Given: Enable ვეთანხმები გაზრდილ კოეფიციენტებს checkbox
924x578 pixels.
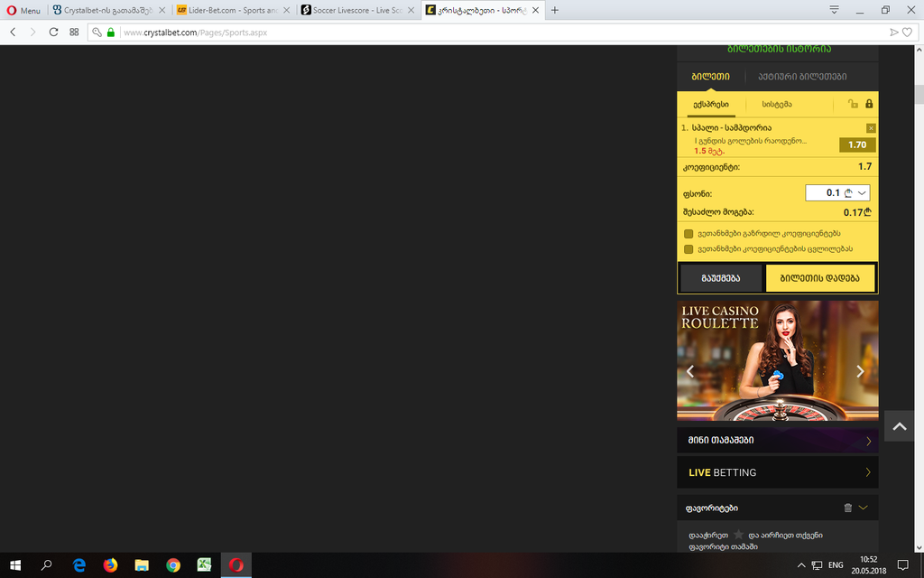Looking at the screenshot, I should (688, 234).
